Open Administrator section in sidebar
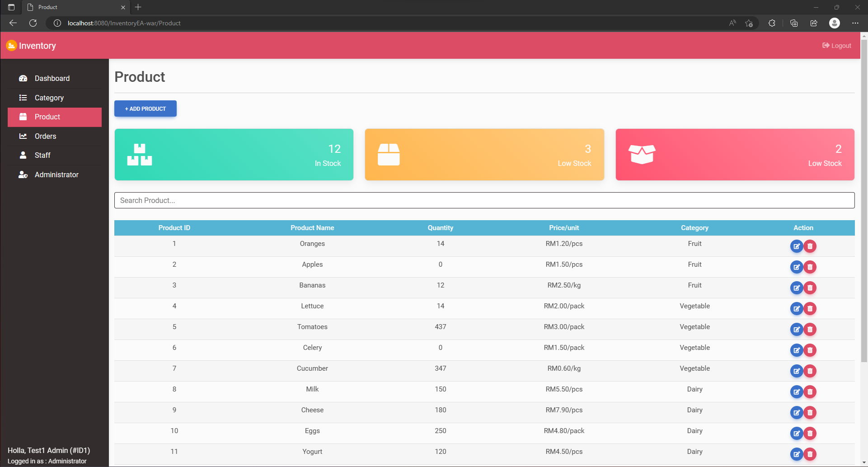 pyautogui.click(x=55, y=175)
